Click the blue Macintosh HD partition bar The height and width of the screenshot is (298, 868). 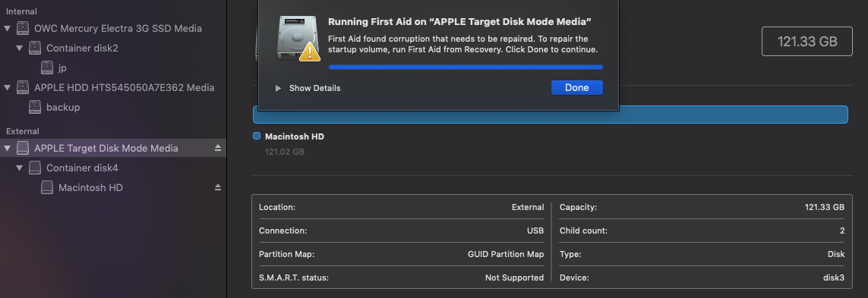551,114
